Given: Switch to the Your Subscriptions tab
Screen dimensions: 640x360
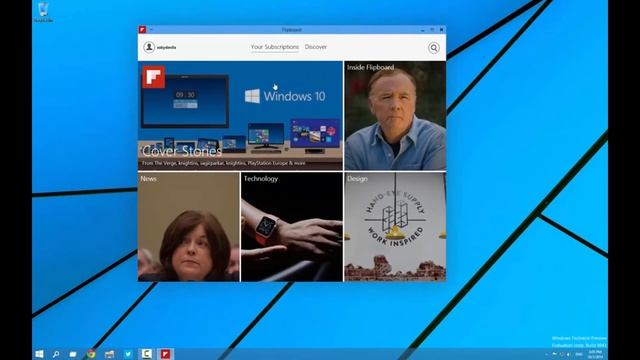Looking at the screenshot, I should [x=275, y=47].
